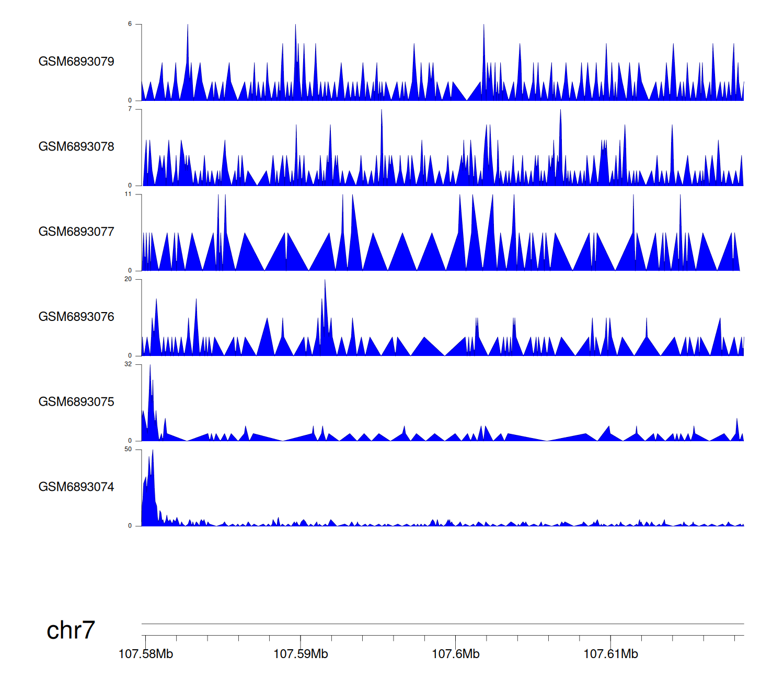Viewport: 784px width, 690px height.
Task: Click the GSM6893075 track name
Action: click(x=76, y=402)
